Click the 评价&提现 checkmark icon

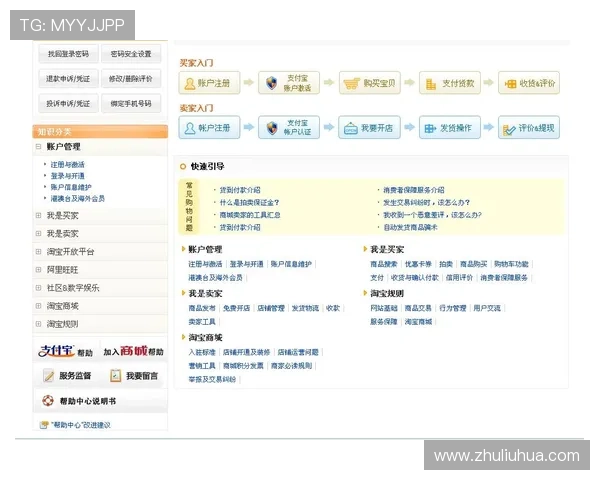[509, 130]
